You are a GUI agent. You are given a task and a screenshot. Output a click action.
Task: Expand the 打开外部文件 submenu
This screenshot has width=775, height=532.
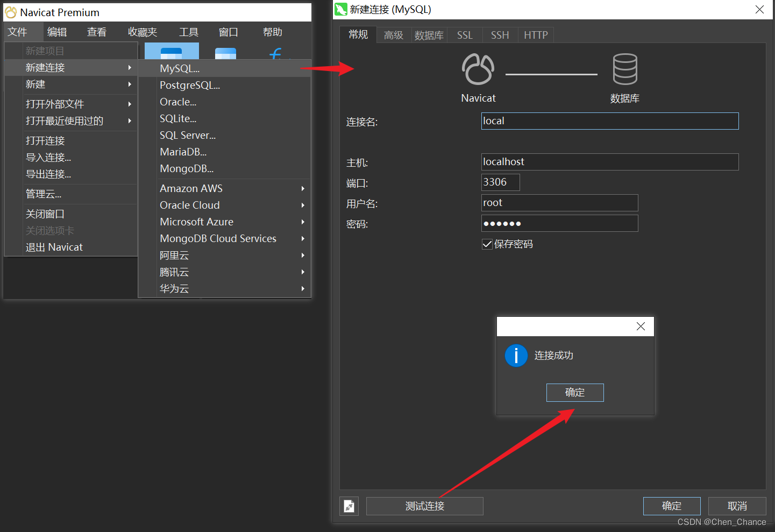coord(130,104)
